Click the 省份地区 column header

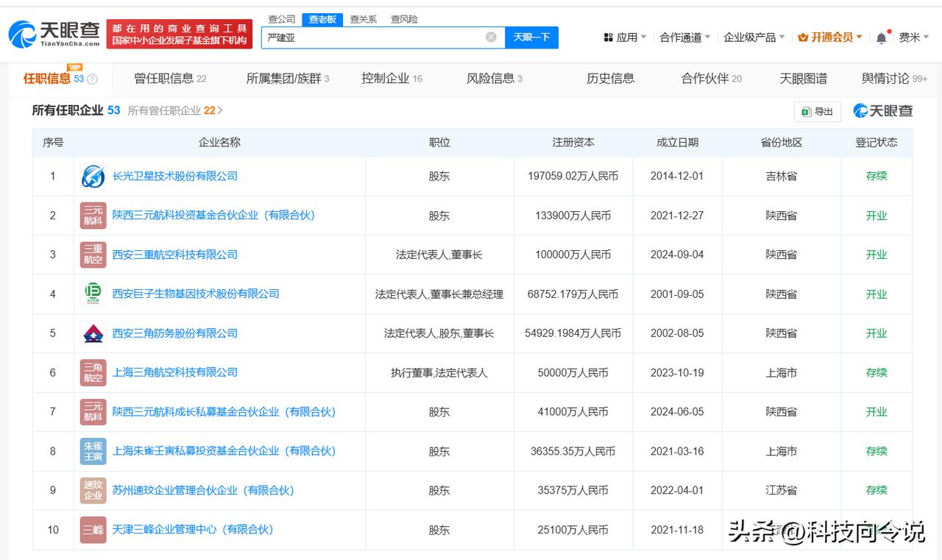click(782, 143)
